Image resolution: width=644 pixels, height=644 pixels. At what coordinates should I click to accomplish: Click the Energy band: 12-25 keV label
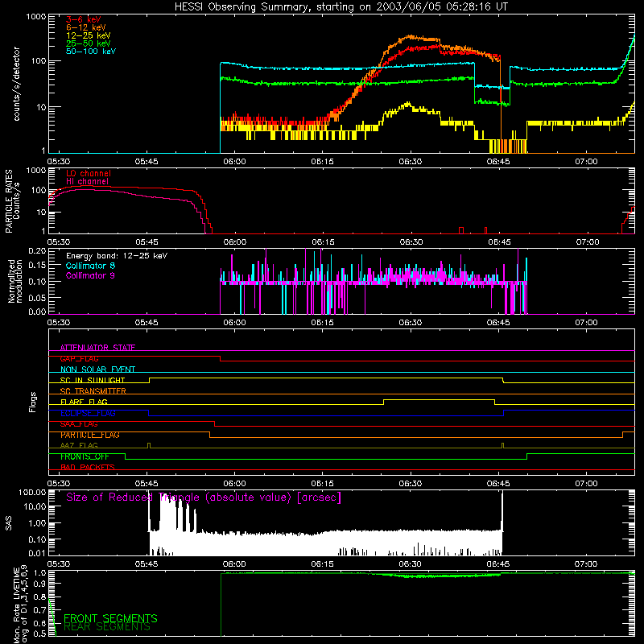tap(117, 256)
